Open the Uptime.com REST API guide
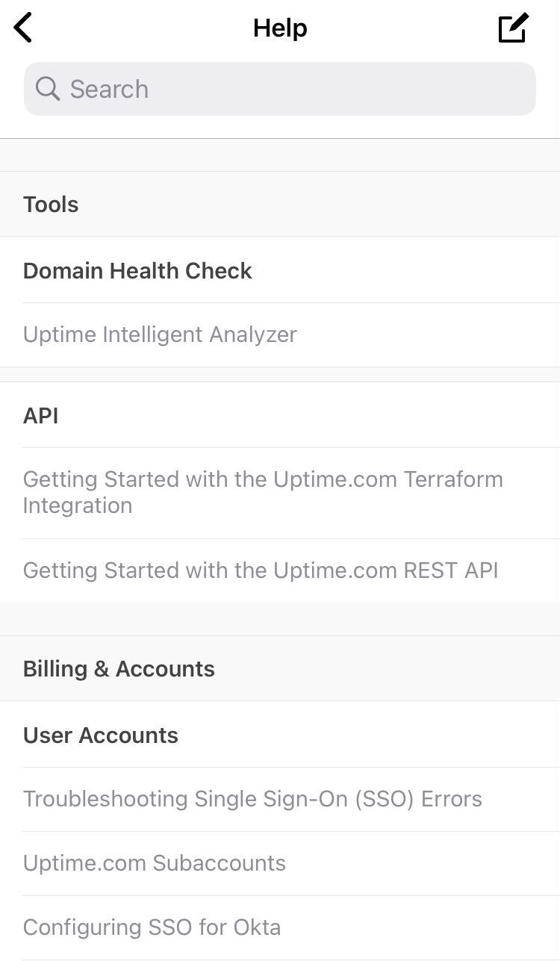 point(280,570)
